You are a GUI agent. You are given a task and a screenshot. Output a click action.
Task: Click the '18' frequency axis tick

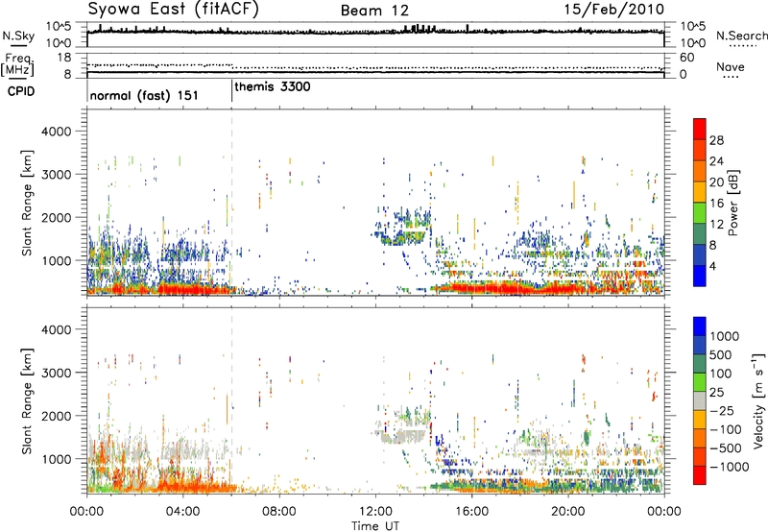click(x=64, y=58)
